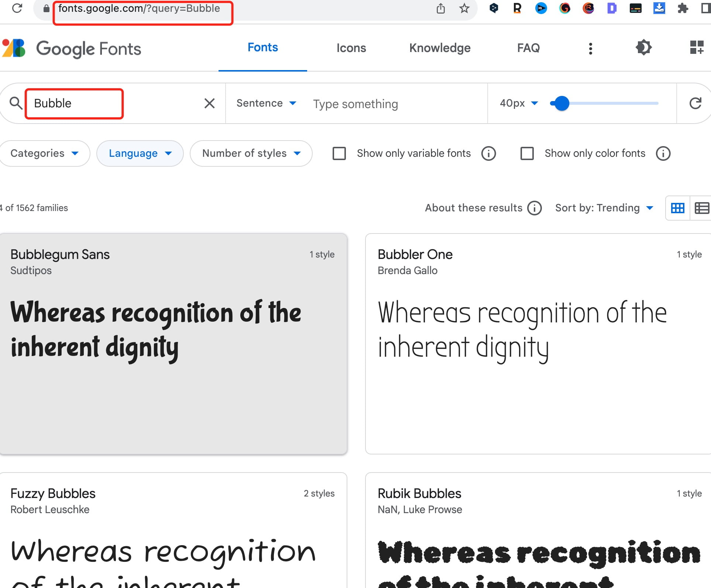Switch to grid view layout
The width and height of the screenshot is (711, 588).
pos(677,208)
